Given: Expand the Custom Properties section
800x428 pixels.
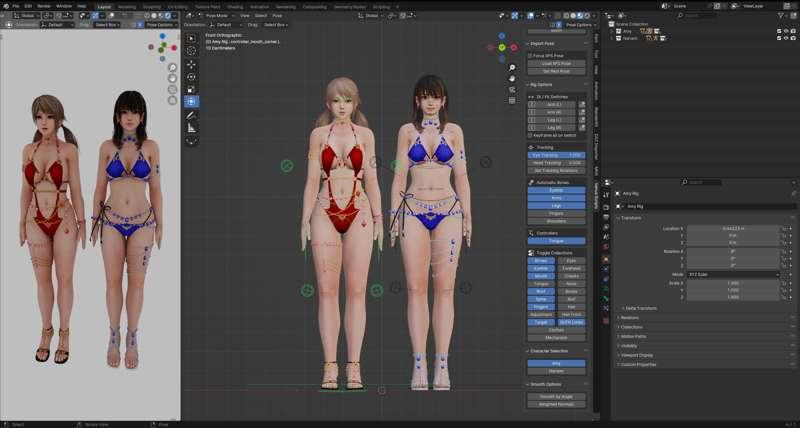Looking at the screenshot, I should tap(638, 364).
